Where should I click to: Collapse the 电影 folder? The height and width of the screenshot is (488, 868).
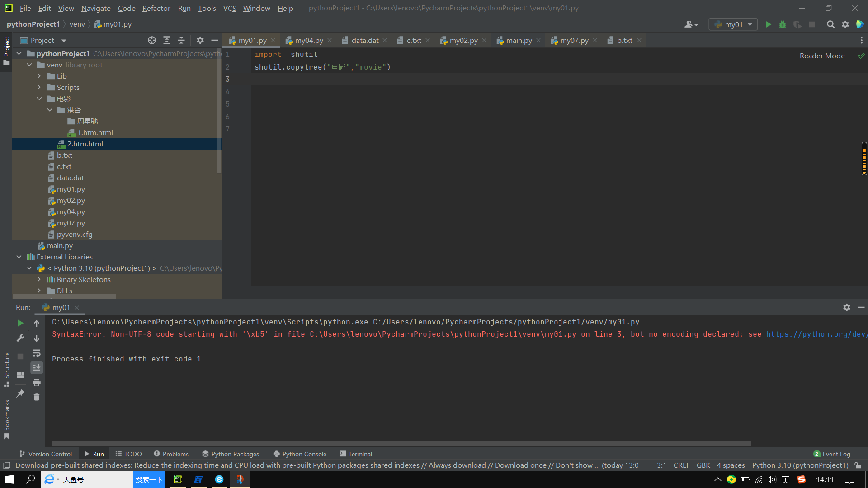click(x=39, y=99)
